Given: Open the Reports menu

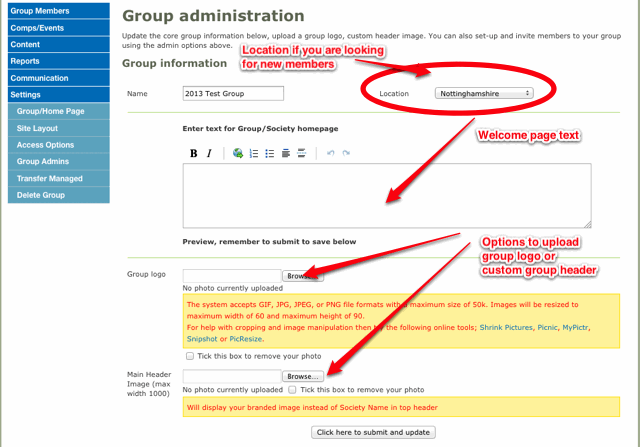Looking at the screenshot, I should click(x=59, y=61).
